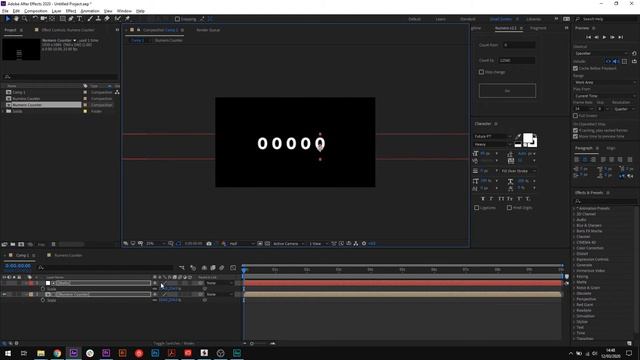Enable the Snapping checkbox in toolbar

177,19
